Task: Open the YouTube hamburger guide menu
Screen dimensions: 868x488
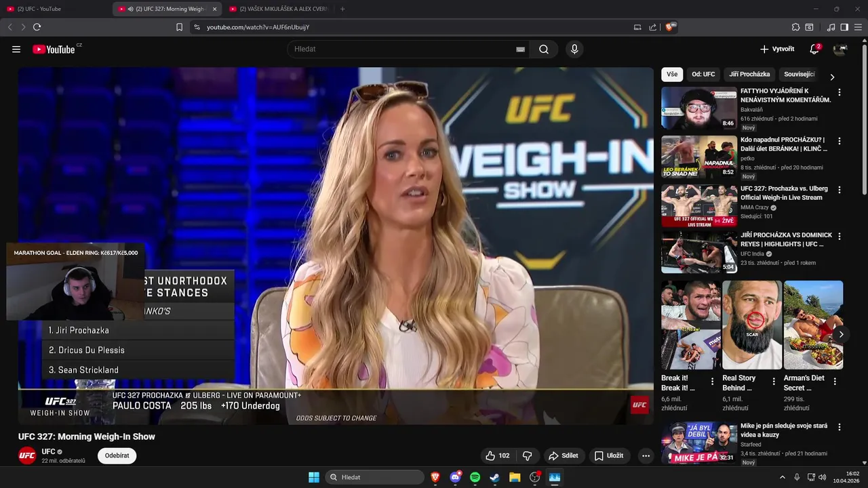Action: tap(16, 49)
